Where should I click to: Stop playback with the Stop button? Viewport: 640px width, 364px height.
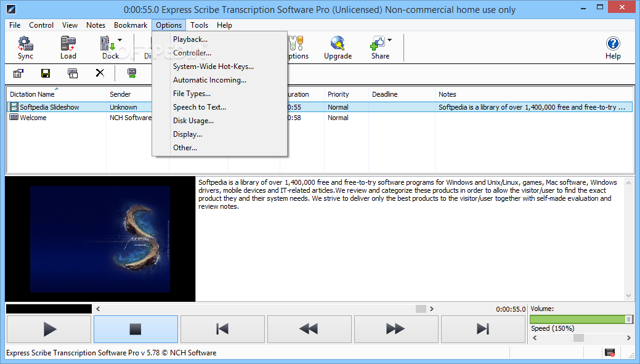click(x=136, y=329)
